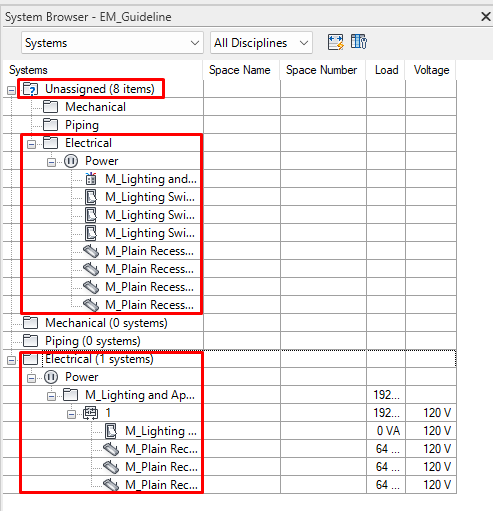
Task: Click the M_Lighting and... panel equipment icon
Action: pyautogui.click(x=91, y=179)
